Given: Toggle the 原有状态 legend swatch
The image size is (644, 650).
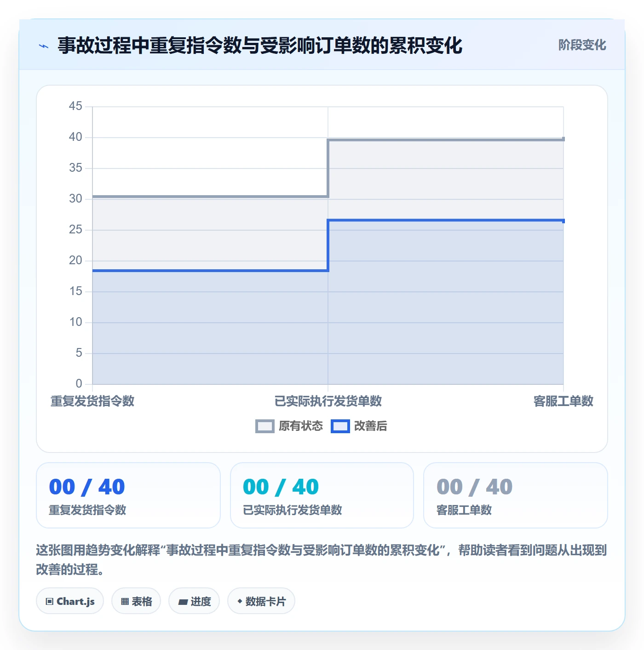Looking at the screenshot, I should click(x=264, y=426).
